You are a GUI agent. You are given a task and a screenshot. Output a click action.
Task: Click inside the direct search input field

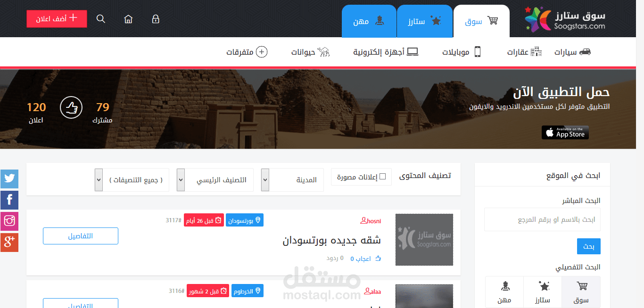[x=542, y=219]
